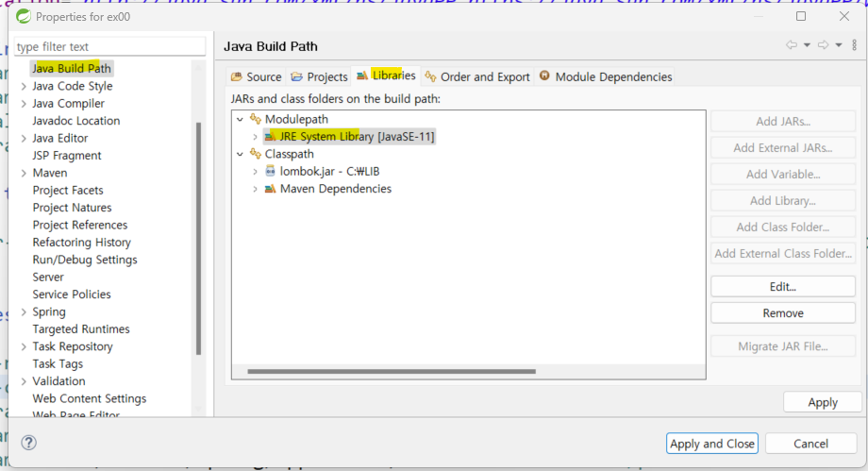Select Project Natures in sidebar
868x471 pixels.
[x=72, y=208]
